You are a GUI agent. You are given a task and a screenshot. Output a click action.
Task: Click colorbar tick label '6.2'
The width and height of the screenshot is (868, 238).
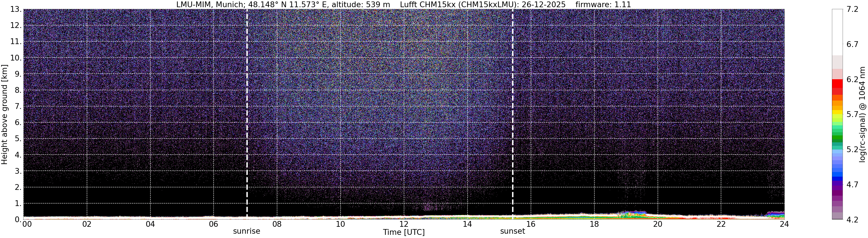pos(852,80)
